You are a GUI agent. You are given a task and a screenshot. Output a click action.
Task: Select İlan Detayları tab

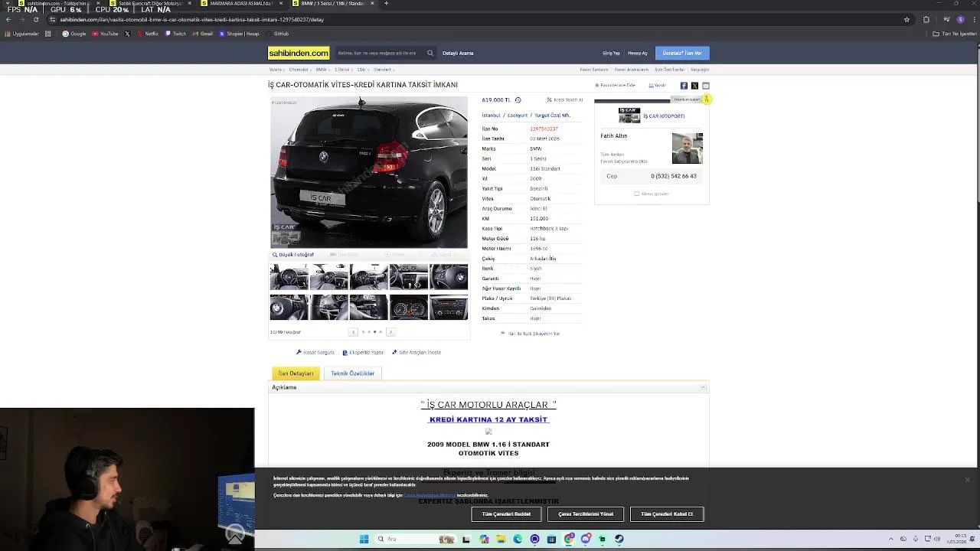click(296, 373)
